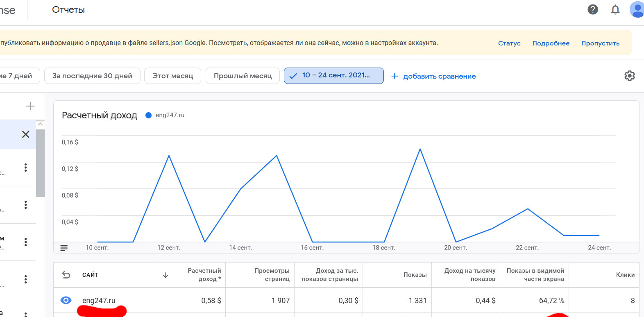Image resolution: width=644 pixels, height=317 pixels.
Task: Select Прошлый месяц date range
Action: [243, 76]
